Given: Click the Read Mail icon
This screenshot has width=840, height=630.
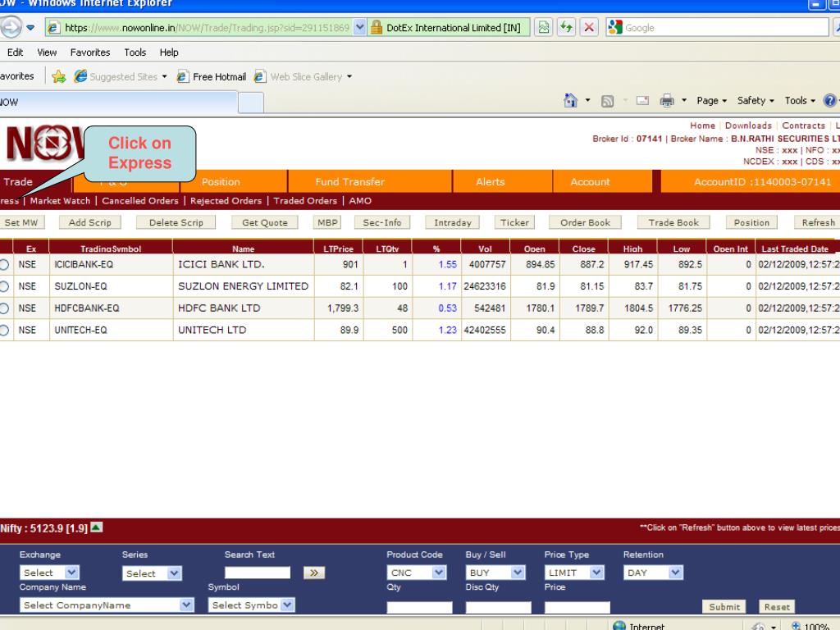Looking at the screenshot, I should [642, 101].
